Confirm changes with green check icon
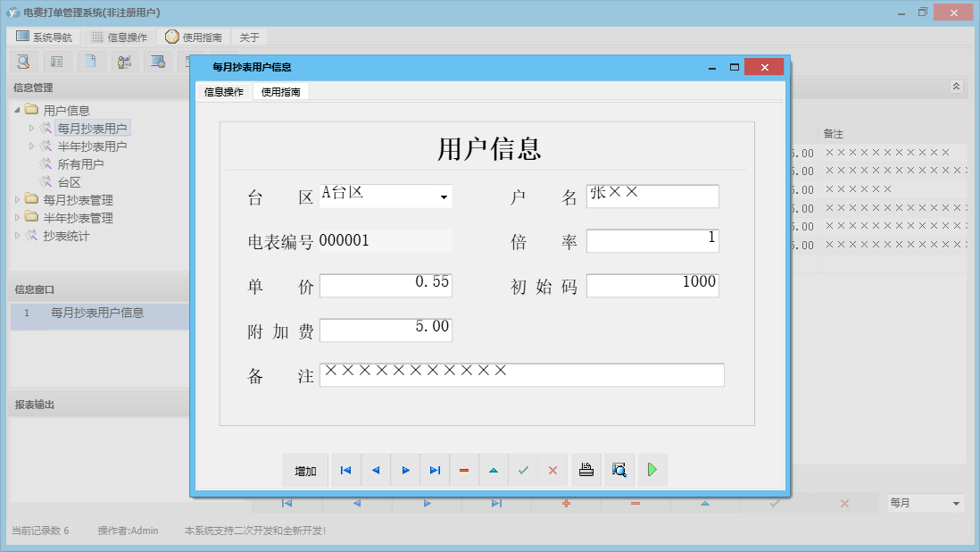The image size is (980, 552). point(523,470)
